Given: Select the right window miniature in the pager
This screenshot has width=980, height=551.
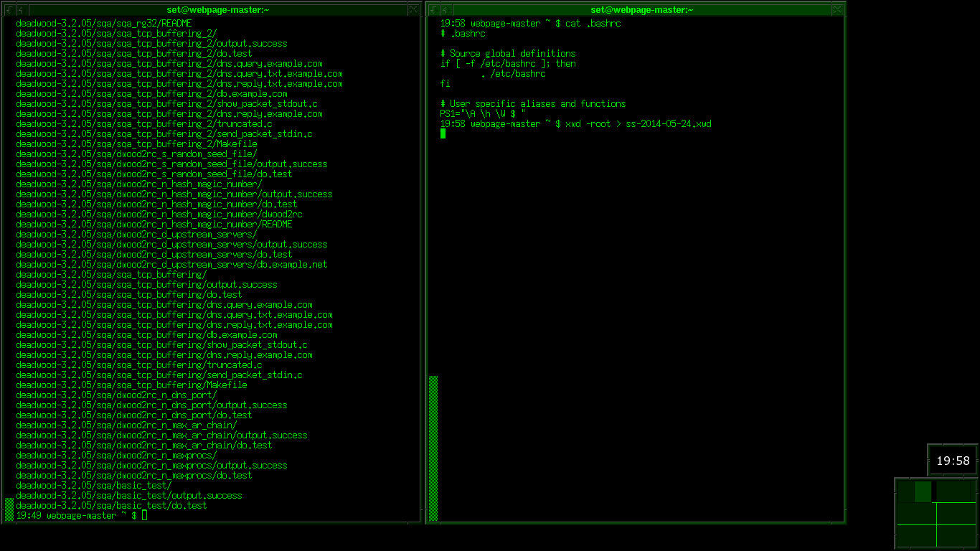Looking at the screenshot, I should (x=923, y=491).
